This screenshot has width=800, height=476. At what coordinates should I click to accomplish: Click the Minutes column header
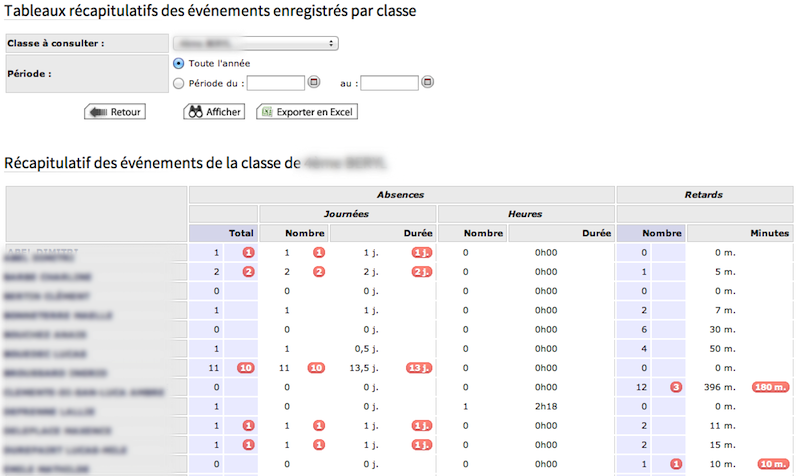tap(770, 233)
